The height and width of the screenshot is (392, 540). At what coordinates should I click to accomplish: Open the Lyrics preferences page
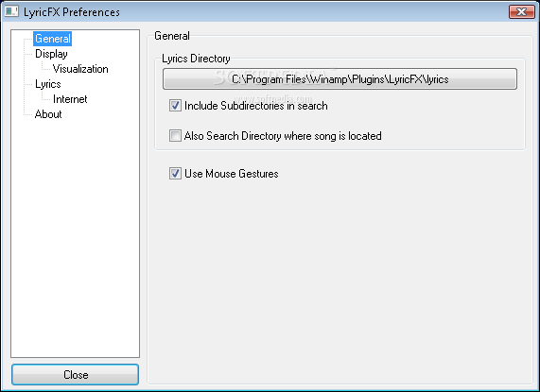pos(48,84)
